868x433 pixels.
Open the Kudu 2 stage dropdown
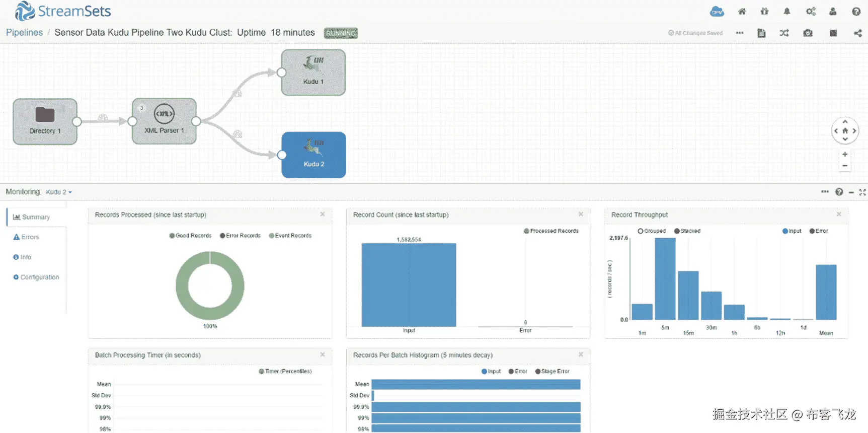(x=59, y=192)
